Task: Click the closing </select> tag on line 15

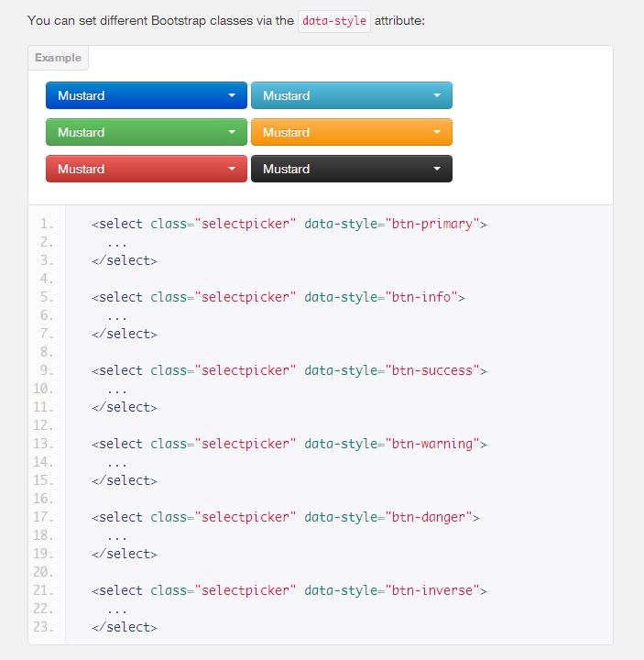Action: click(125, 480)
